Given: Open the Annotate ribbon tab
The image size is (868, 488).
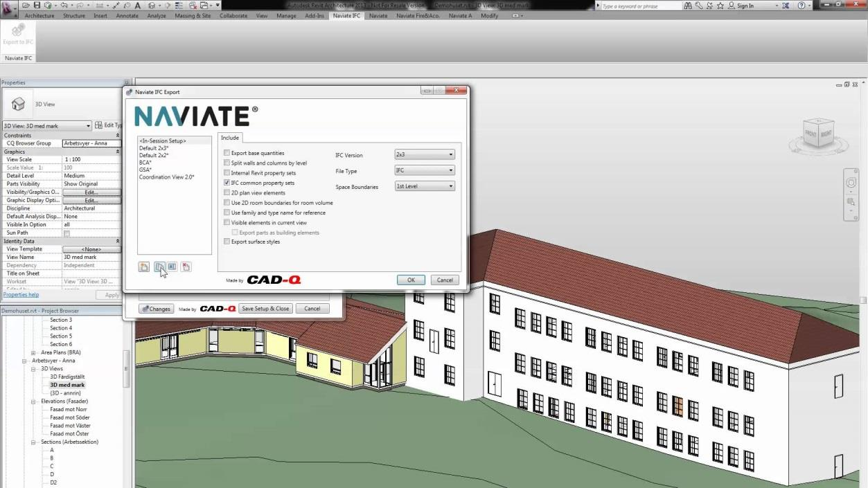Looking at the screenshot, I should (x=127, y=15).
